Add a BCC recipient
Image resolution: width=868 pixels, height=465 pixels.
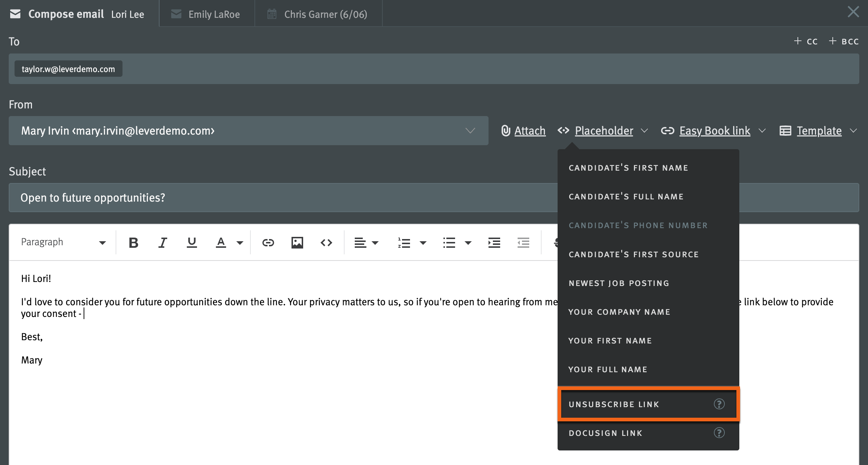tap(843, 41)
